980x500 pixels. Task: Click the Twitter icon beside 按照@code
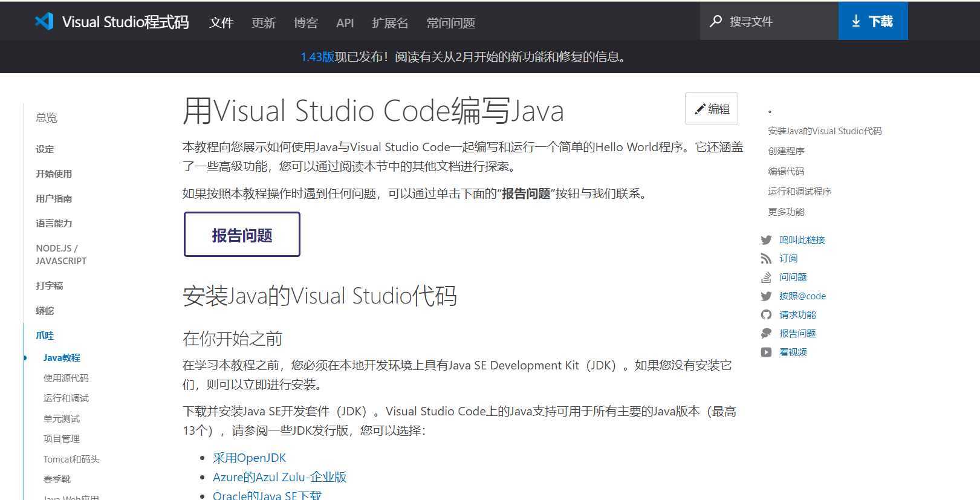pos(766,296)
